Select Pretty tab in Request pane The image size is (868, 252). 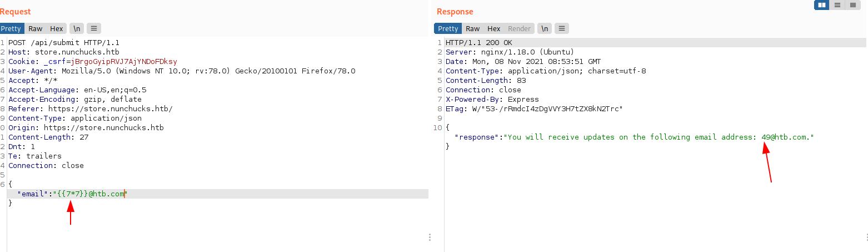[x=11, y=28]
